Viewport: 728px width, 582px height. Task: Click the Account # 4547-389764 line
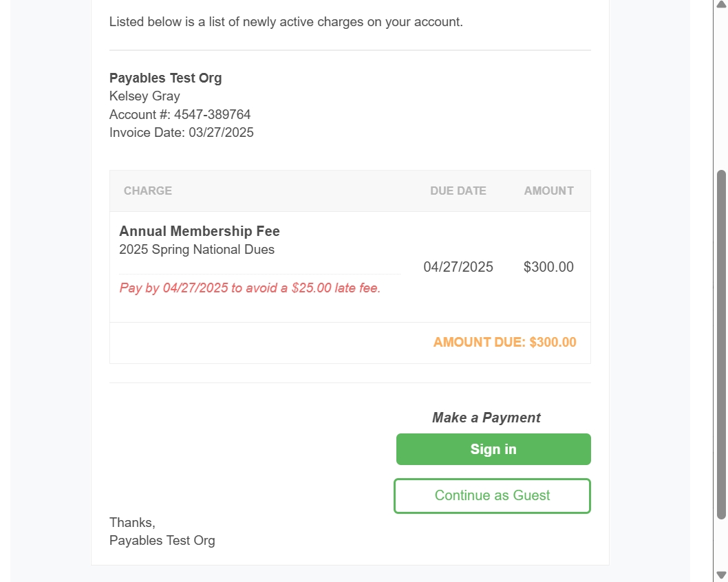tap(180, 114)
